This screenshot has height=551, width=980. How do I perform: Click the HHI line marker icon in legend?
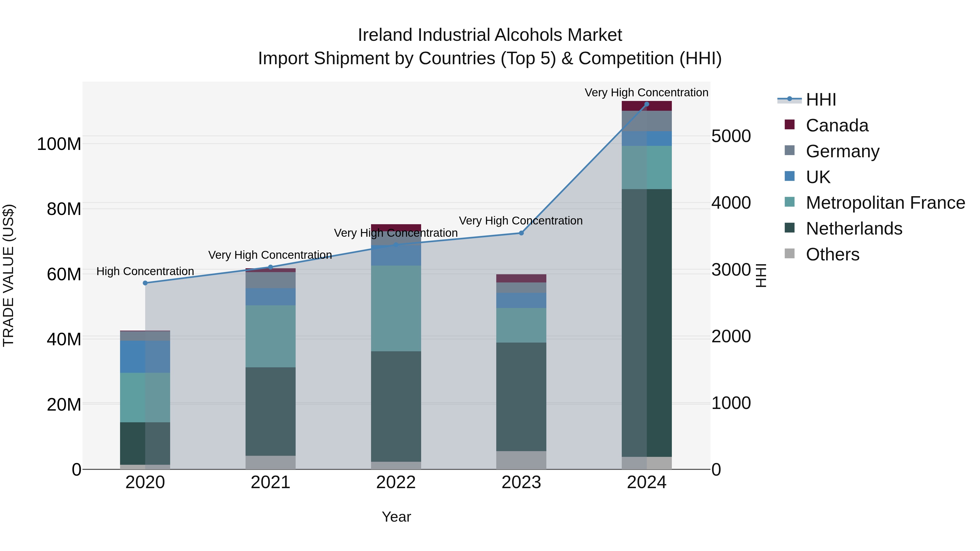coord(789,99)
